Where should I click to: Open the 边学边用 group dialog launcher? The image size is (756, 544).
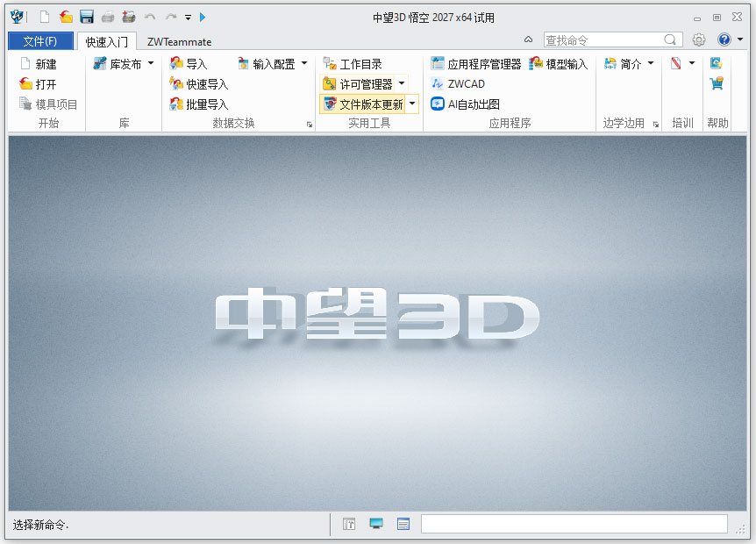tap(656, 125)
